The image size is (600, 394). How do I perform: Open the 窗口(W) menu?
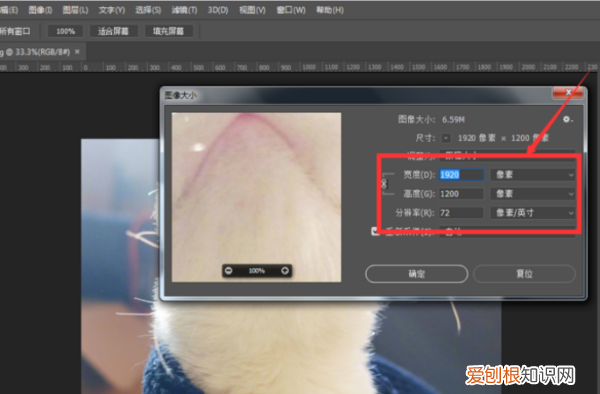[291, 10]
